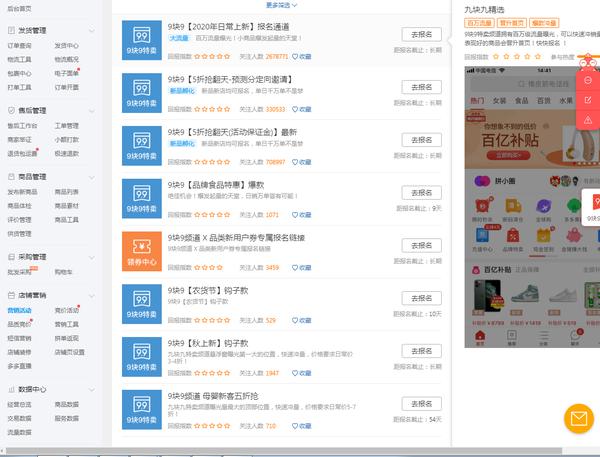Expand the 更多筛选 filter dropdown
600x457 pixels.
(x=281, y=5)
